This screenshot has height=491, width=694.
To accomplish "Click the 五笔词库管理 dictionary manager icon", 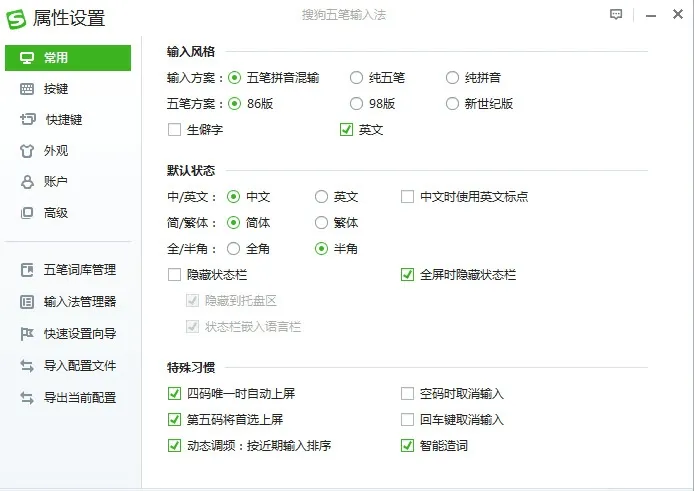I will (27, 270).
